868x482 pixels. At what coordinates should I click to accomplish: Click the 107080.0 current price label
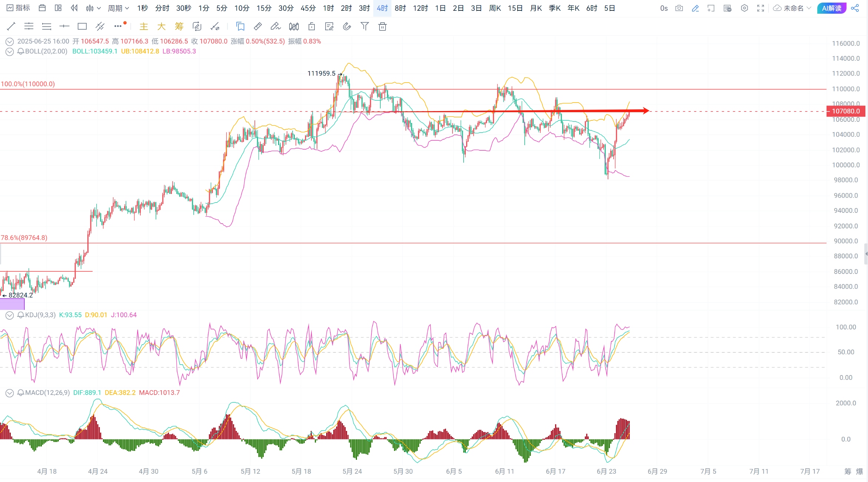846,111
